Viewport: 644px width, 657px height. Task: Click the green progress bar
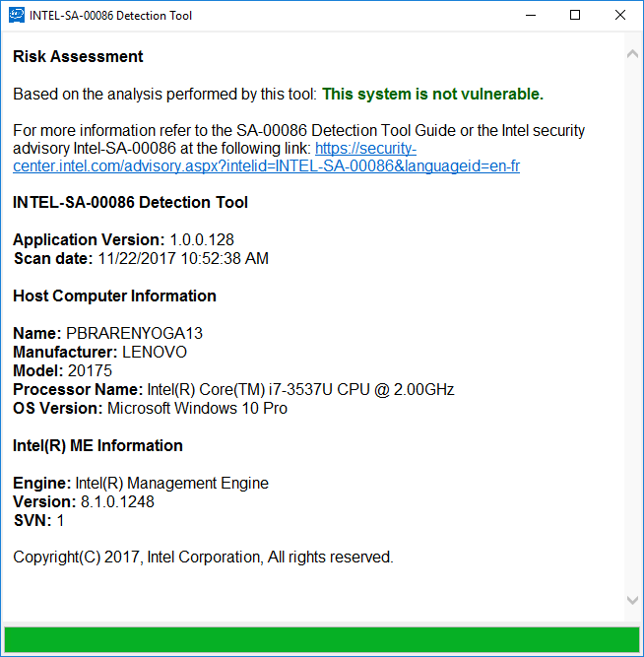[322, 639]
